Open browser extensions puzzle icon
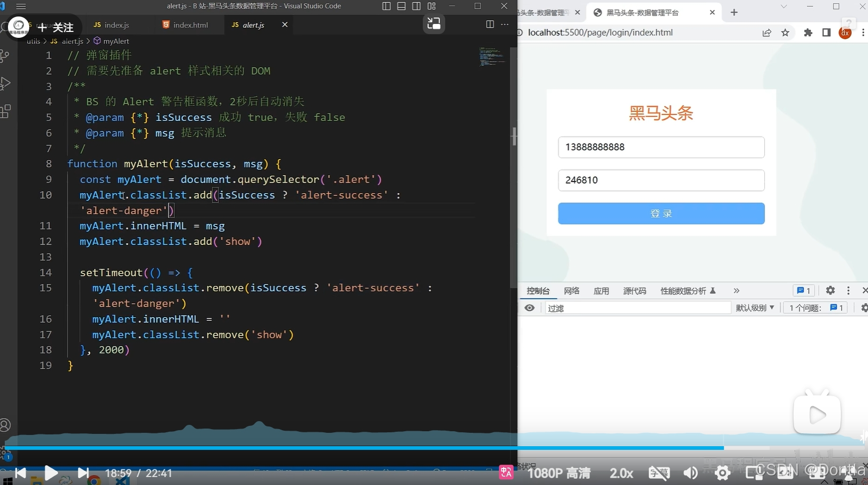Image resolution: width=868 pixels, height=485 pixels. [x=808, y=32]
